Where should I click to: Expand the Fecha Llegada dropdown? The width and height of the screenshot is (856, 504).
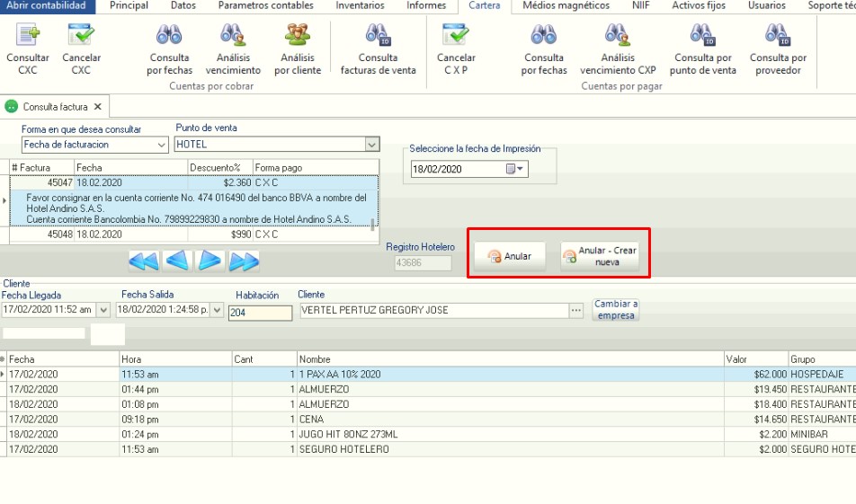pyautogui.click(x=103, y=311)
